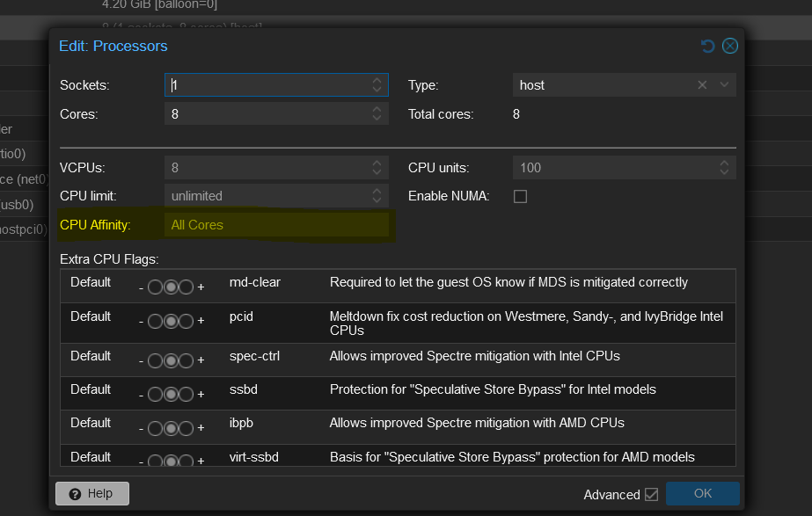Set md-clear flag radio to default
This screenshot has width=812, height=516.
(171, 287)
